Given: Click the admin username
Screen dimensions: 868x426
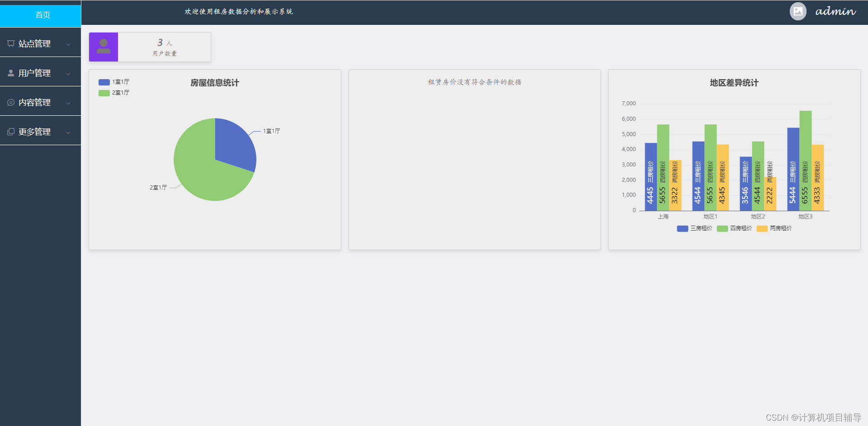Looking at the screenshot, I should click(x=835, y=11).
